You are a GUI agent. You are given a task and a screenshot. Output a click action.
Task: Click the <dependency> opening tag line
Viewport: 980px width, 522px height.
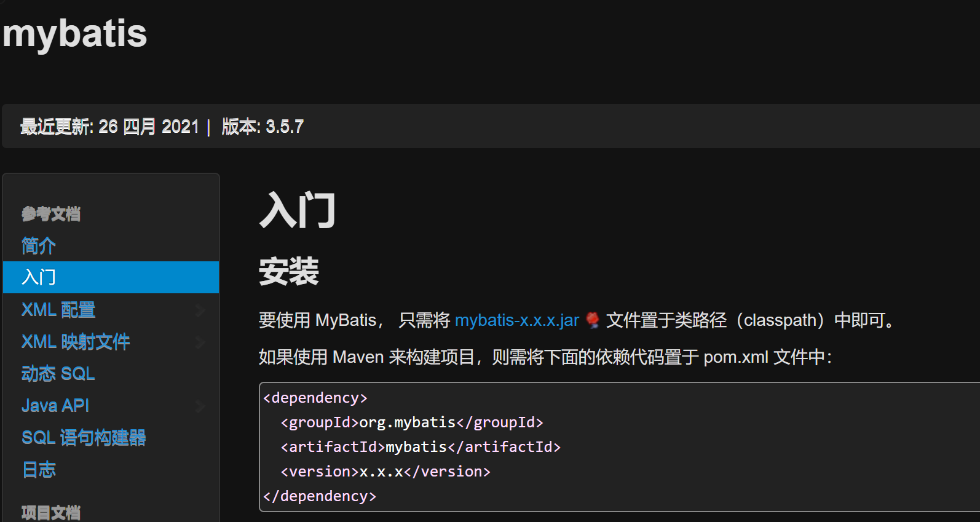click(x=315, y=398)
